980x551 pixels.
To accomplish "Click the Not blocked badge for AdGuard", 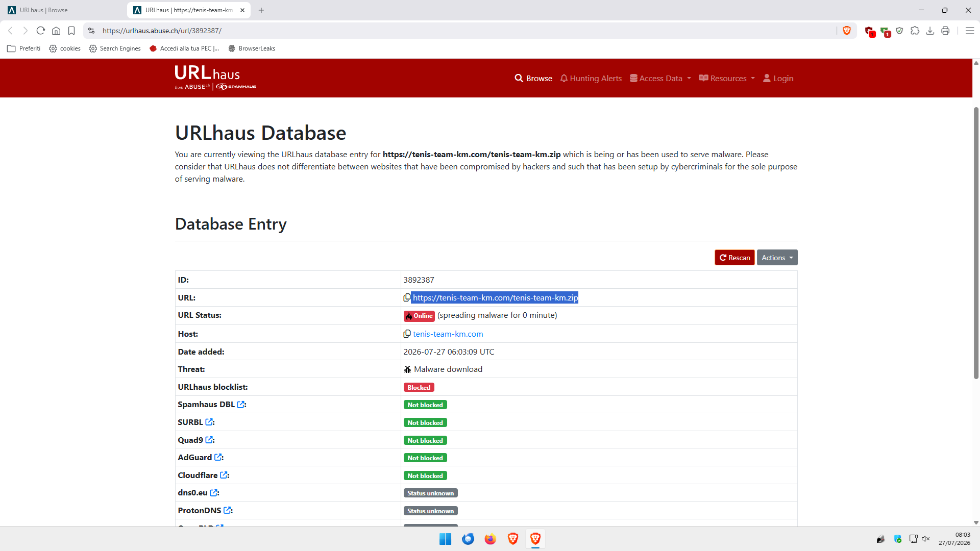I will pos(425,458).
